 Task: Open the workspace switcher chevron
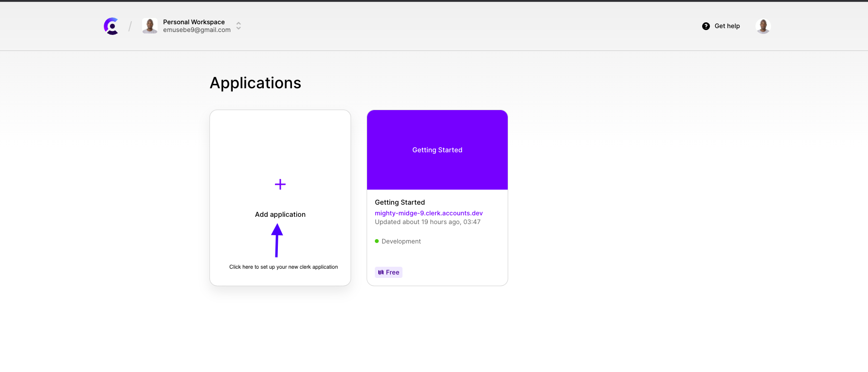click(x=239, y=26)
